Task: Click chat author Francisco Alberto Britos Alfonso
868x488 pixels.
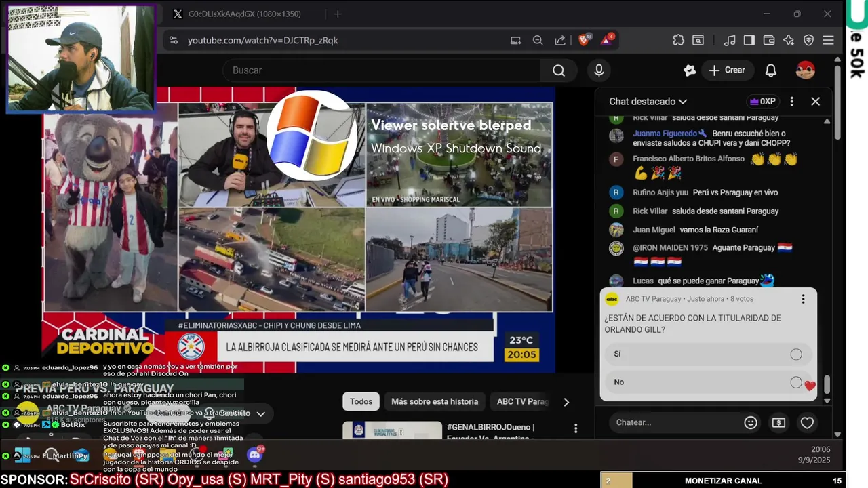Action: click(x=688, y=159)
